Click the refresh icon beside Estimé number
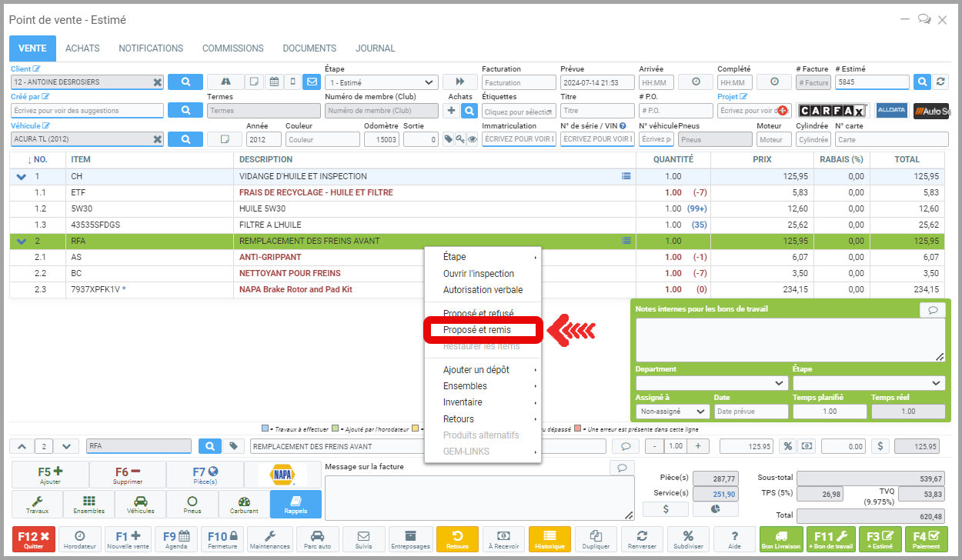Image resolution: width=962 pixels, height=560 pixels. [940, 82]
